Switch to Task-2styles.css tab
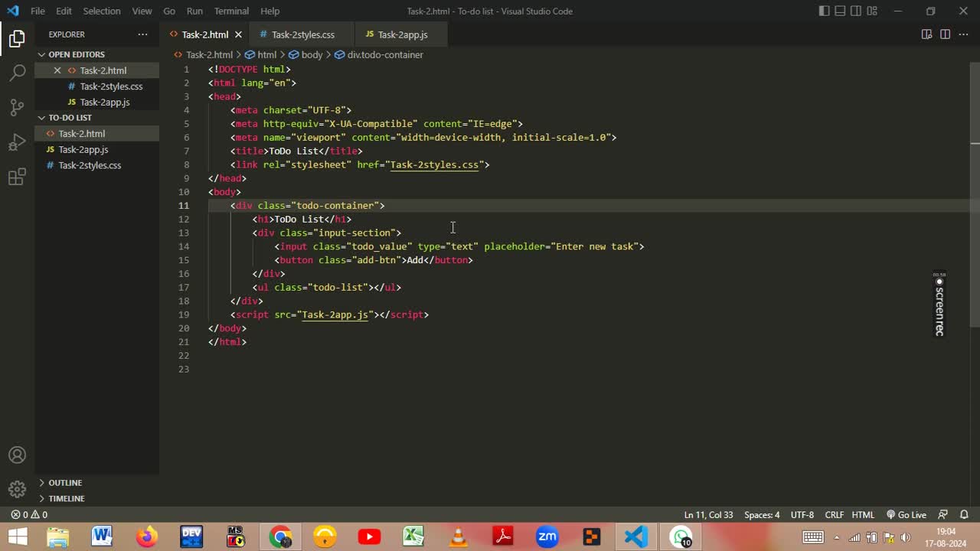 [x=302, y=34]
